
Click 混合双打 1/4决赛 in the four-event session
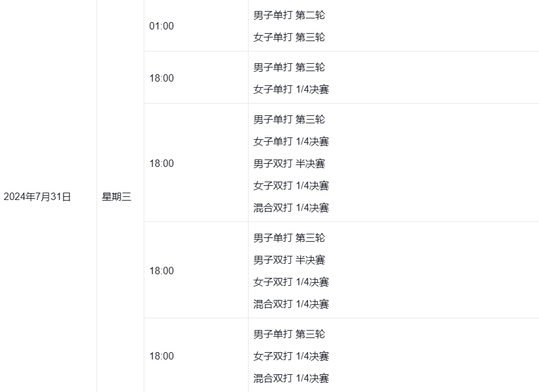pos(291,304)
